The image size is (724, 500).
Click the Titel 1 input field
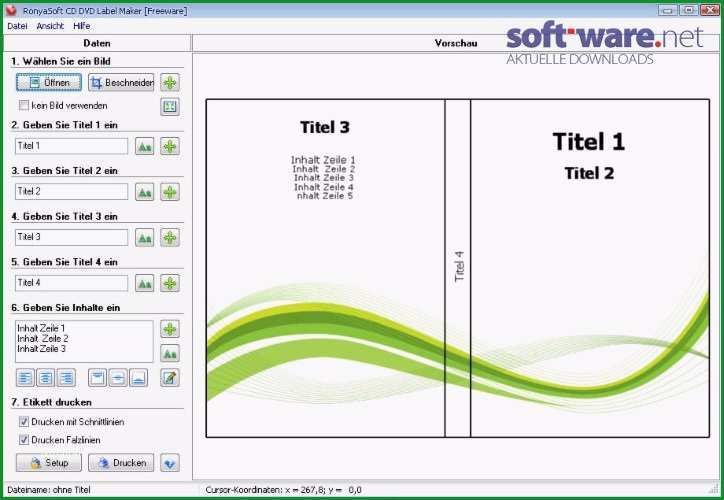click(72, 146)
